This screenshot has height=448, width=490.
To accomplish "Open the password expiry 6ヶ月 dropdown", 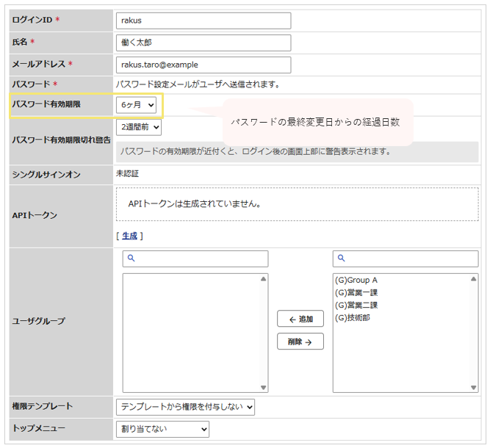I will tap(136, 105).
